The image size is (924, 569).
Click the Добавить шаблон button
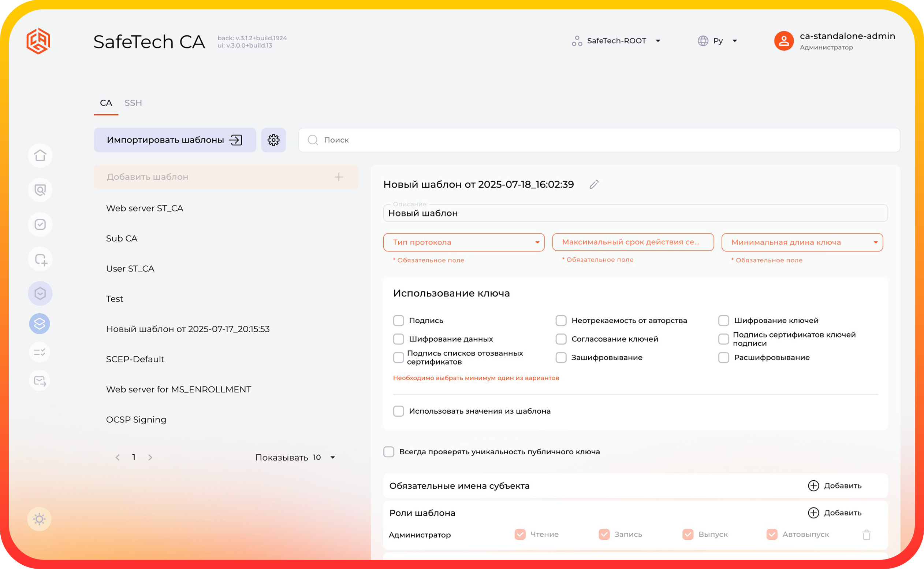coord(226,177)
